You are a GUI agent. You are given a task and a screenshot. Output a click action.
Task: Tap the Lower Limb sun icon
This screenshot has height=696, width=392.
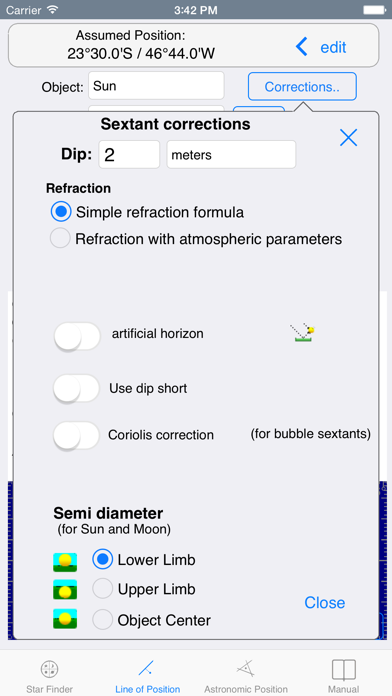65,562
